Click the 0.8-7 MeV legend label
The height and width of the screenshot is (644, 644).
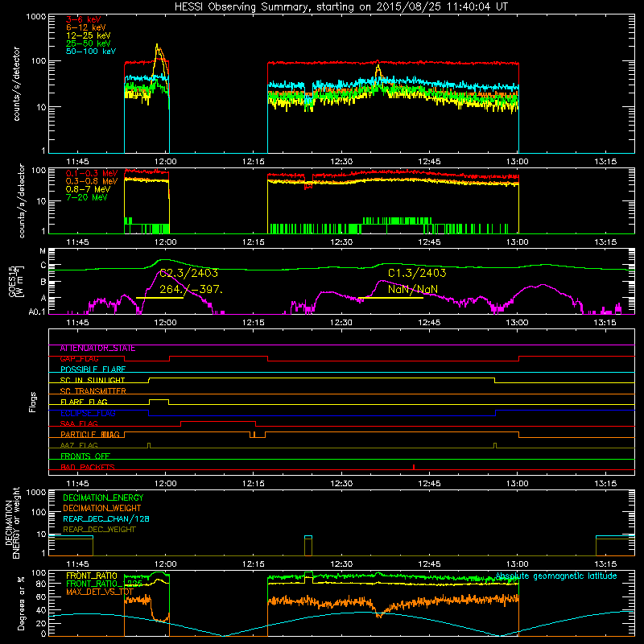[x=88, y=189]
